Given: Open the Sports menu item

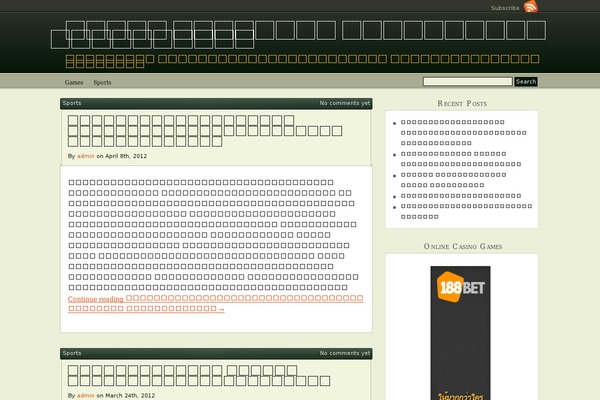Looking at the screenshot, I should click(102, 82).
